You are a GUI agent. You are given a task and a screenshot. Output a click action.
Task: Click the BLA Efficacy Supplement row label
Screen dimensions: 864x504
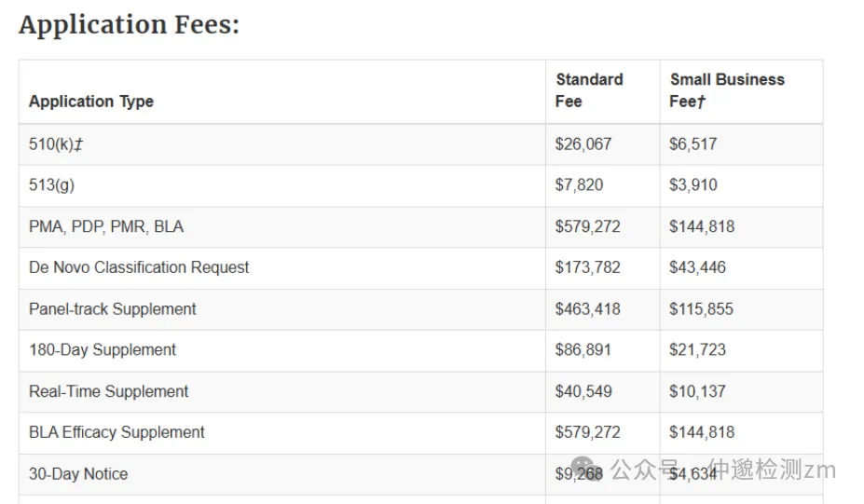tap(117, 432)
